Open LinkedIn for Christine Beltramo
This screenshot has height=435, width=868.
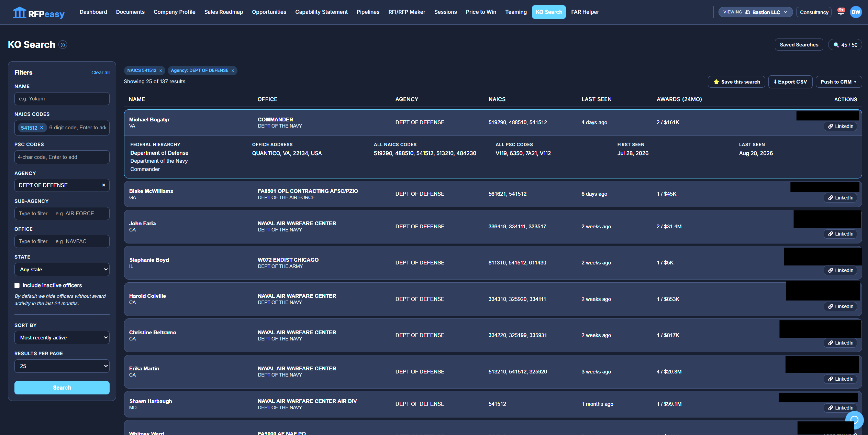point(840,343)
